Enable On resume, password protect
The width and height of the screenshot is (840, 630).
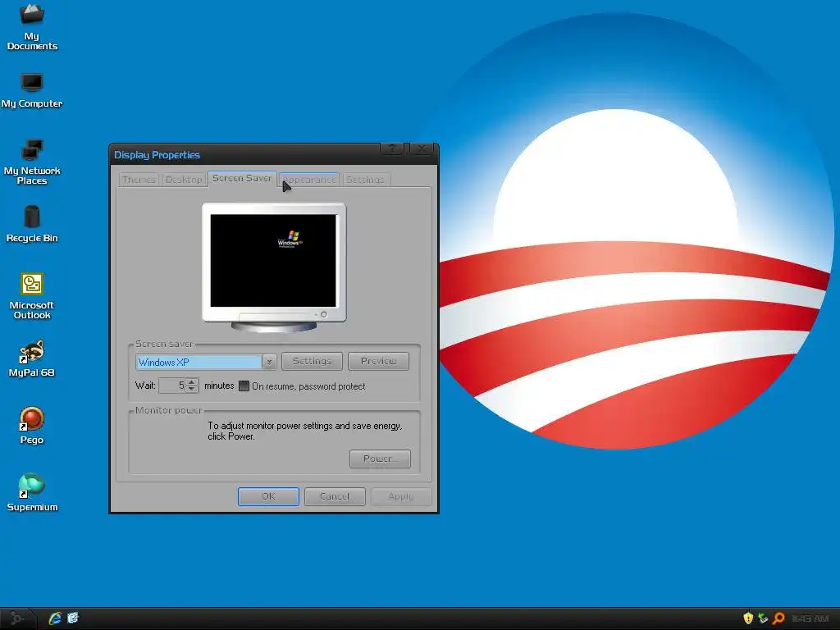[x=244, y=386]
